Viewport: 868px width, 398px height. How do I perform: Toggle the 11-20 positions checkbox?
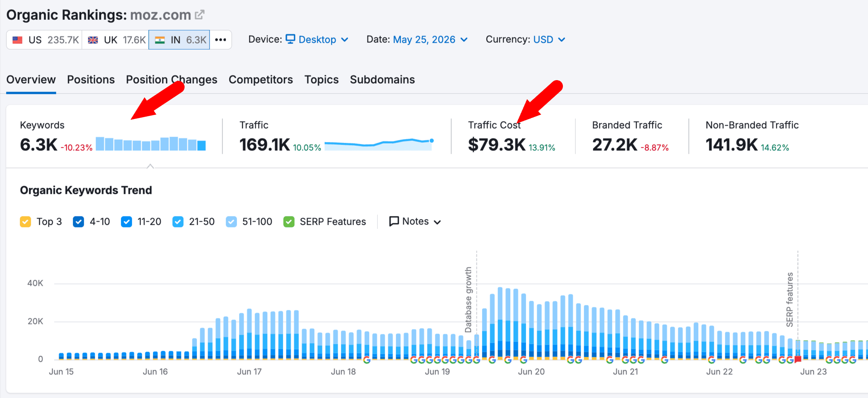(x=127, y=222)
